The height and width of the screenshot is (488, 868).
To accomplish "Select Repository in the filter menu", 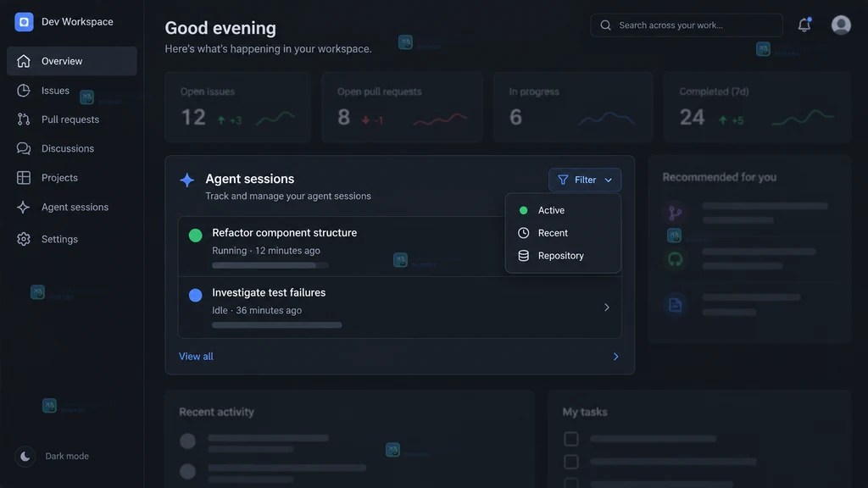I will (563, 256).
